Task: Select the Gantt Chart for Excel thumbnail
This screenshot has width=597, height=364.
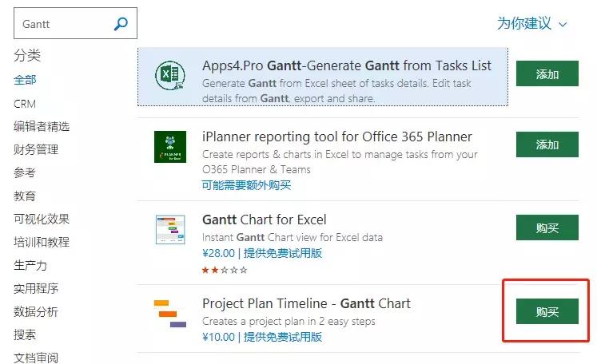Action: 169,230
